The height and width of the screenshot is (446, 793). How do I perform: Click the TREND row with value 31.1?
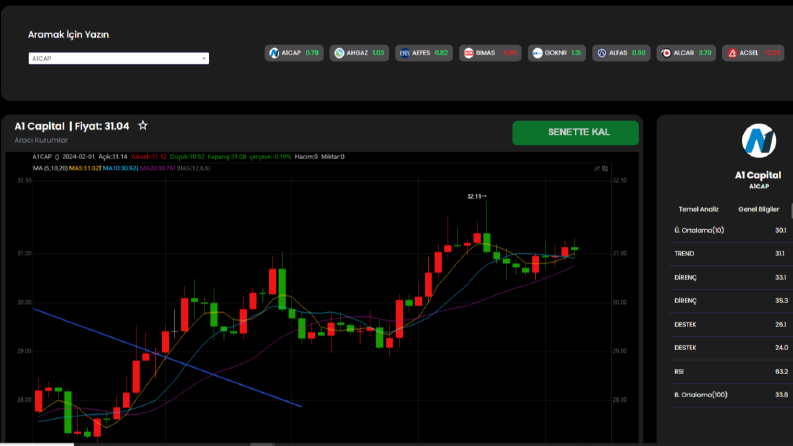click(731, 254)
